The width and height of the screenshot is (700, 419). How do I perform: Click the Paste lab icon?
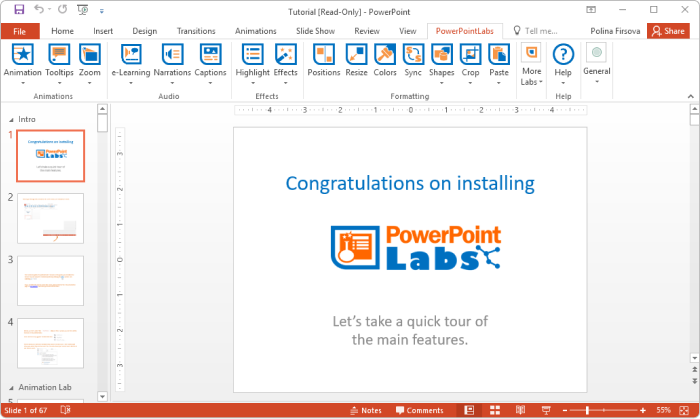click(499, 54)
